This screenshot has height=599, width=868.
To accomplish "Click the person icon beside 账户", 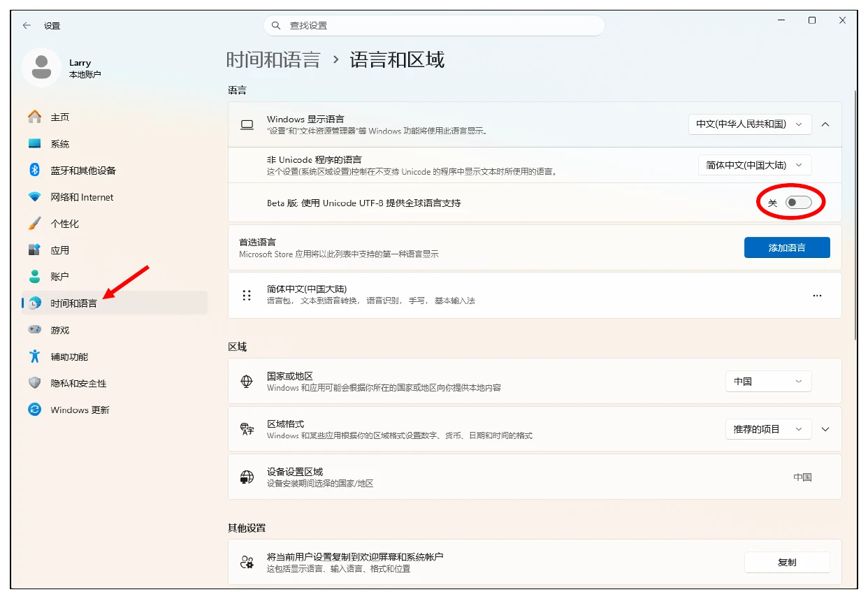I will click(34, 276).
